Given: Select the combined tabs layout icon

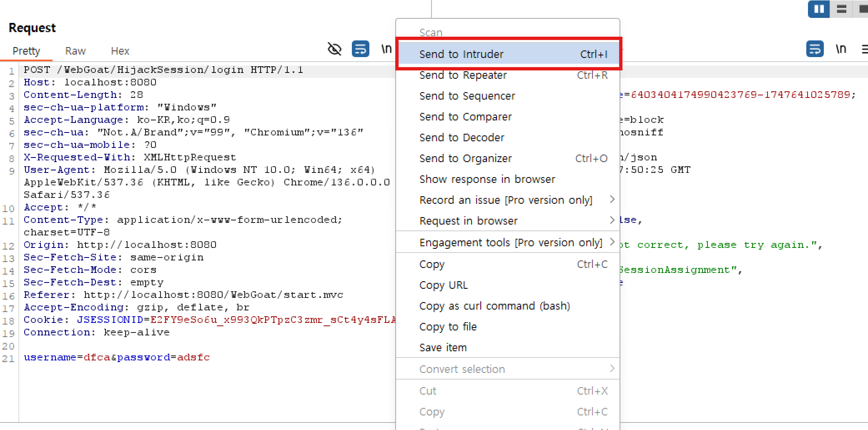Looking at the screenshot, I should tap(862, 9).
